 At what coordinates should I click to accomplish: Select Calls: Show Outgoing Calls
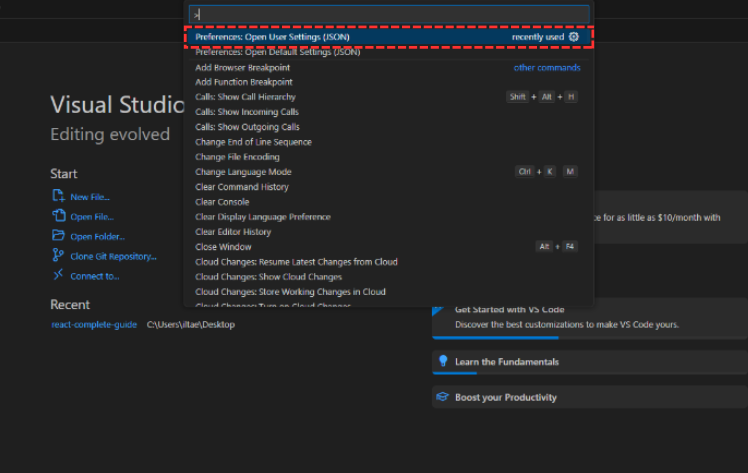(x=389, y=127)
